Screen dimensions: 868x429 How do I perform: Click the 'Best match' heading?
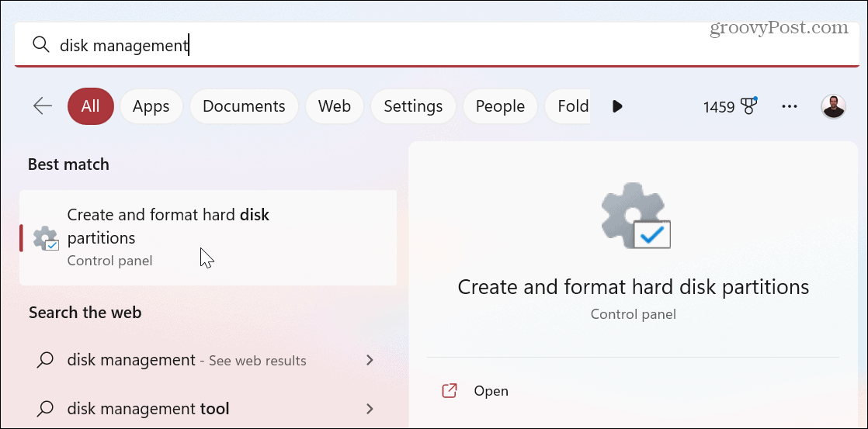[68, 164]
